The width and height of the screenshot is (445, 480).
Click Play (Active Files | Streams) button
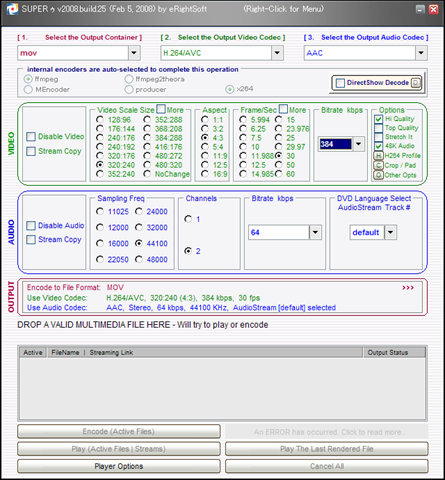click(119, 449)
